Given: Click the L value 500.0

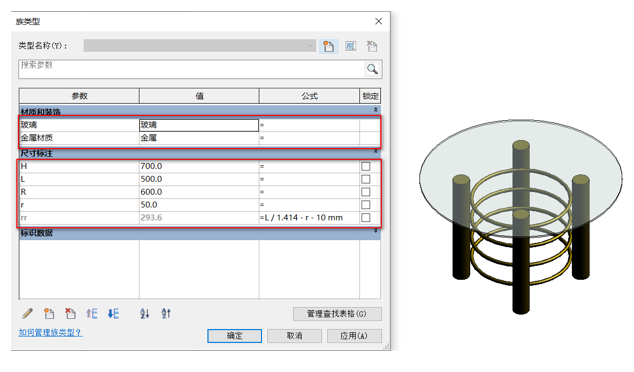Looking at the screenshot, I should point(199,179).
